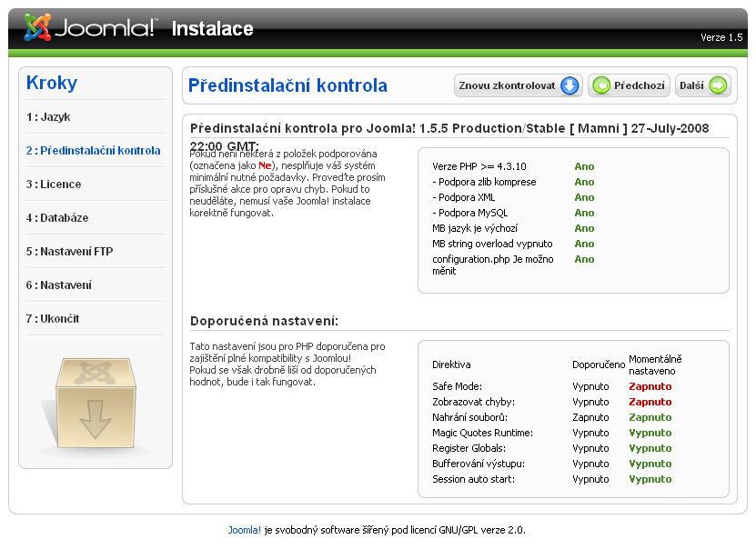The image size is (756, 549).
Task: Click the Register Globals: label
Action: click(x=469, y=448)
